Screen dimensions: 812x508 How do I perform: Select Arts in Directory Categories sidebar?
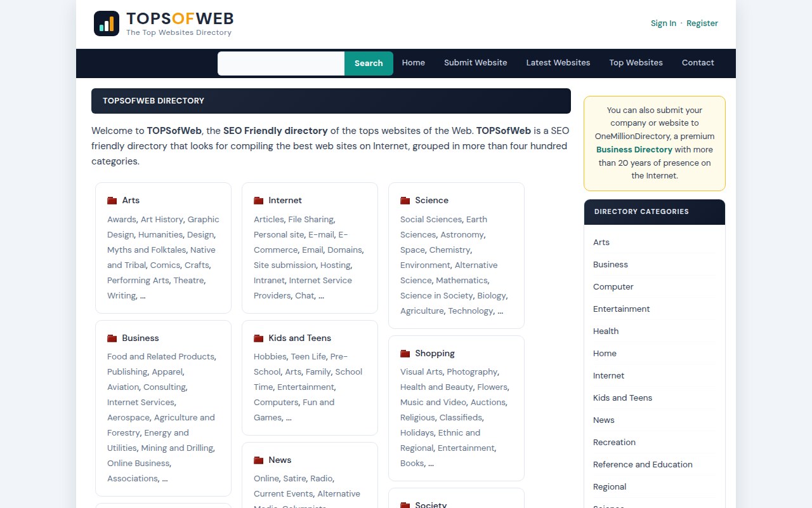(601, 243)
